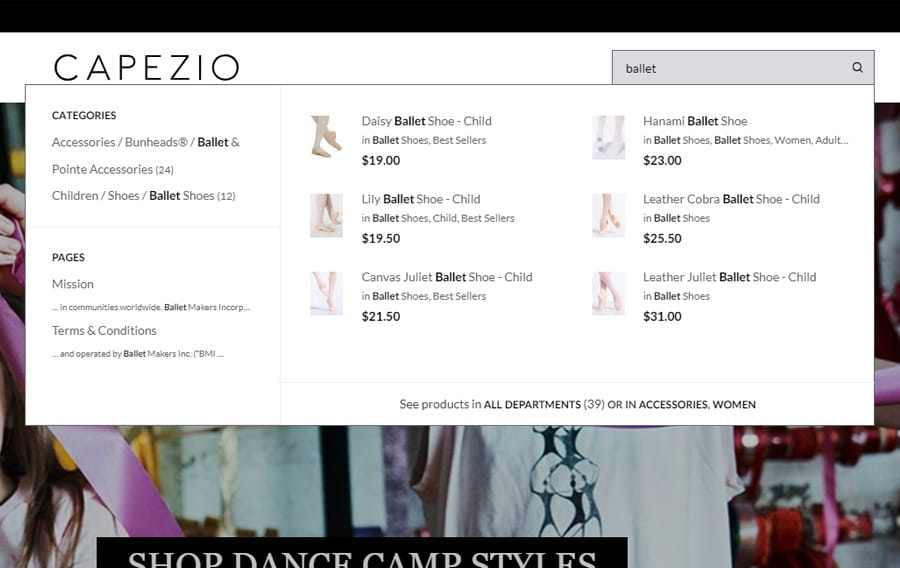Click the CATEGORIES heading
The image size is (900, 568).
pyautogui.click(x=84, y=115)
